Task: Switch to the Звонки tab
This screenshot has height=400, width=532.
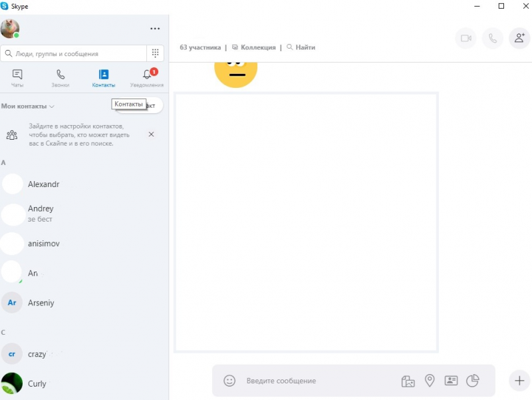Action: click(x=61, y=79)
